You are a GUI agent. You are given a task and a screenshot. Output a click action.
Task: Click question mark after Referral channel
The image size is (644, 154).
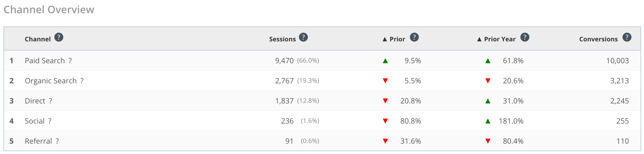click(57, 141)
